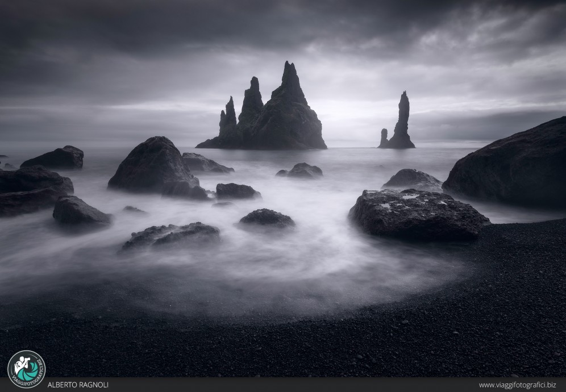Click the 'ALBERTO RAGNOLI' author name
Viewport: 566px width, 392px height.
coord(78,385)
